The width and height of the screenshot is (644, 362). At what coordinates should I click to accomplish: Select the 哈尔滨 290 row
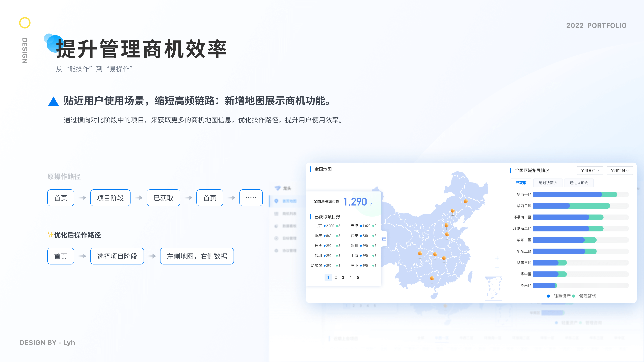click(x=326, y=266)
